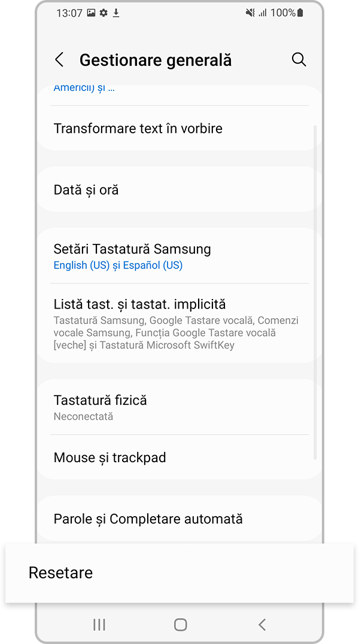Tap the battery icon in status bar
The image size is (359, 644).
click(x=300, y=13)
